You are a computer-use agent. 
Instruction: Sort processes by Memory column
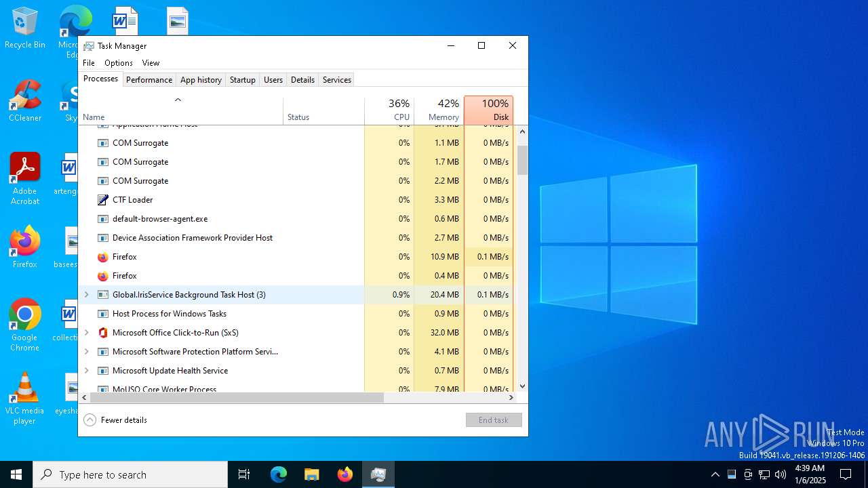(439, 110)
